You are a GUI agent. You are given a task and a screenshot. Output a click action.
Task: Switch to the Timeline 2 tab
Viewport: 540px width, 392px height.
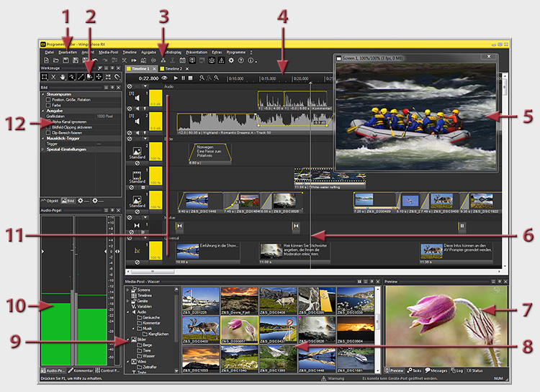pyautogui.click(x=173, y=68)
